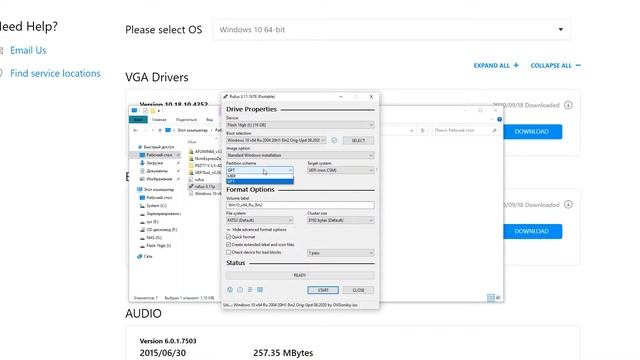Click Explorer refresh button

point(423,130)
